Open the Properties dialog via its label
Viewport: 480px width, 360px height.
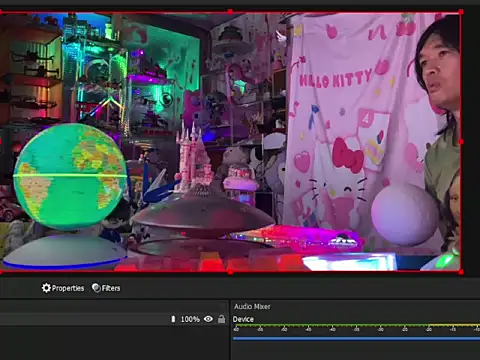tap(68, 288)
